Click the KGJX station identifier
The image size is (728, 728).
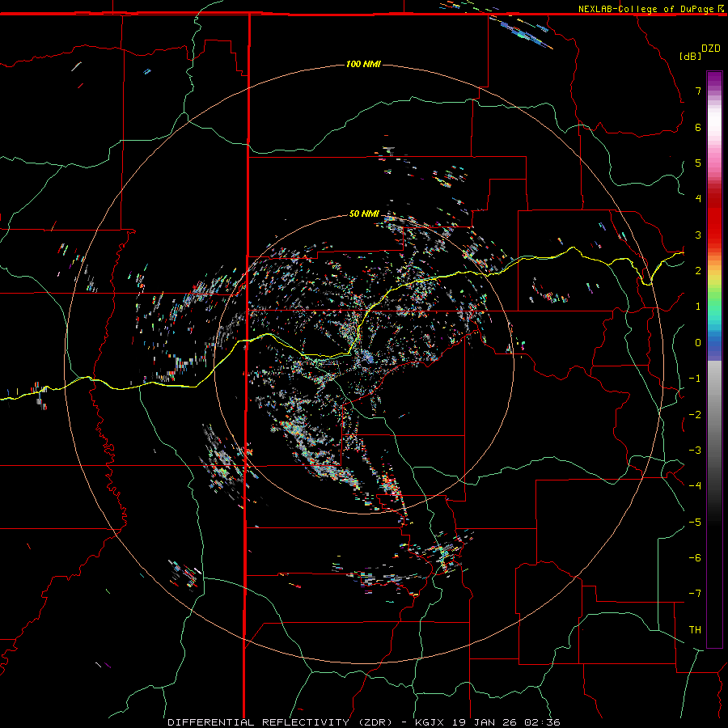pyautogui.click(x=430, y=722)
